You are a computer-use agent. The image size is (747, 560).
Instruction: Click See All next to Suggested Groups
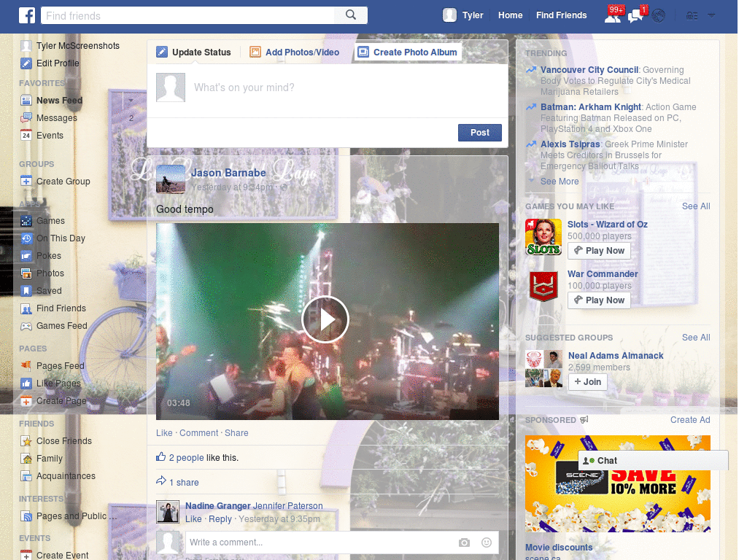(695, 338)
